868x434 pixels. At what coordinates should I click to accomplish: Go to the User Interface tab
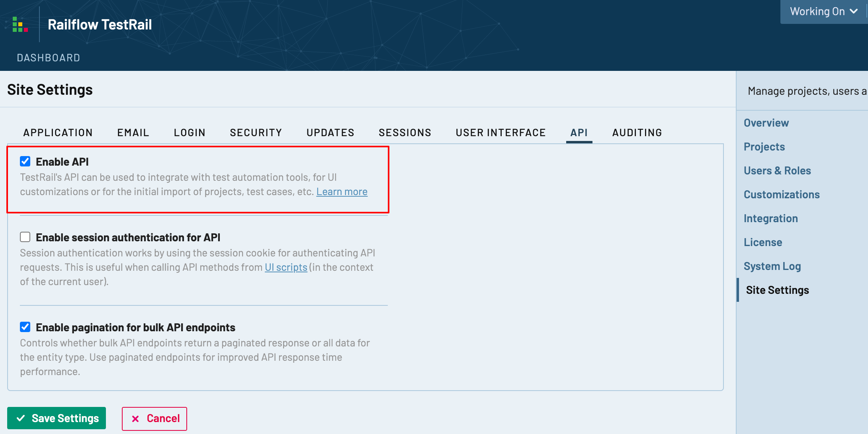[x=500, y=133]
